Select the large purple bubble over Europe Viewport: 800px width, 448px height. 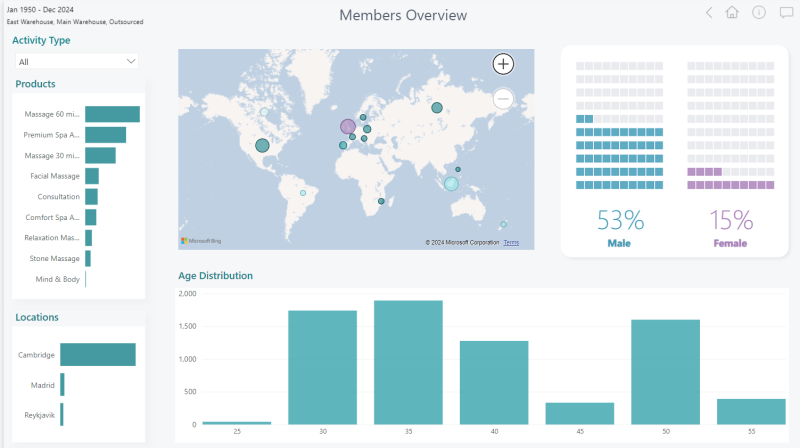tap(348, 127)
